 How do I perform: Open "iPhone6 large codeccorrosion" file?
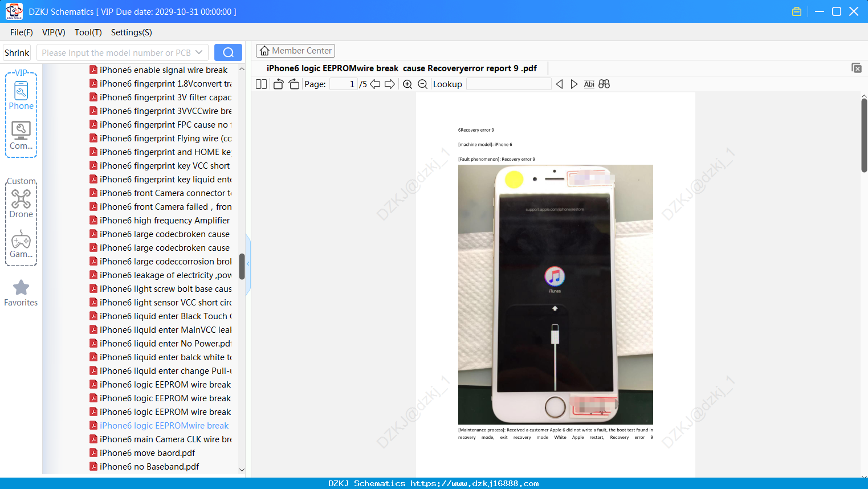161,262
